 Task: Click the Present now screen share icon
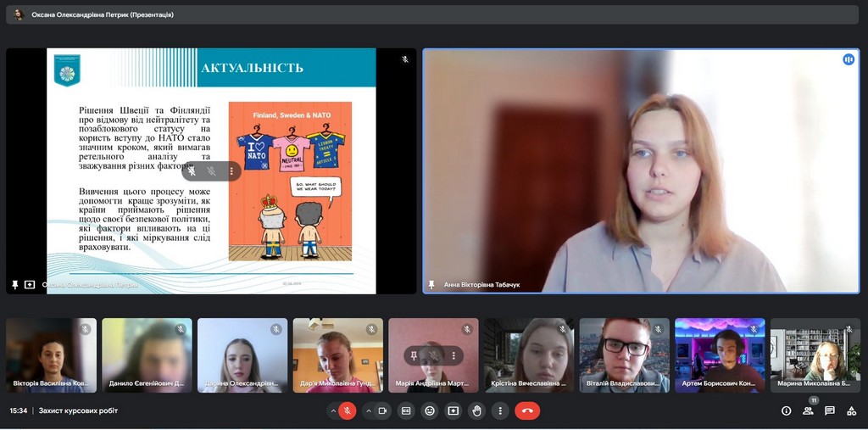tap(453, 410)
